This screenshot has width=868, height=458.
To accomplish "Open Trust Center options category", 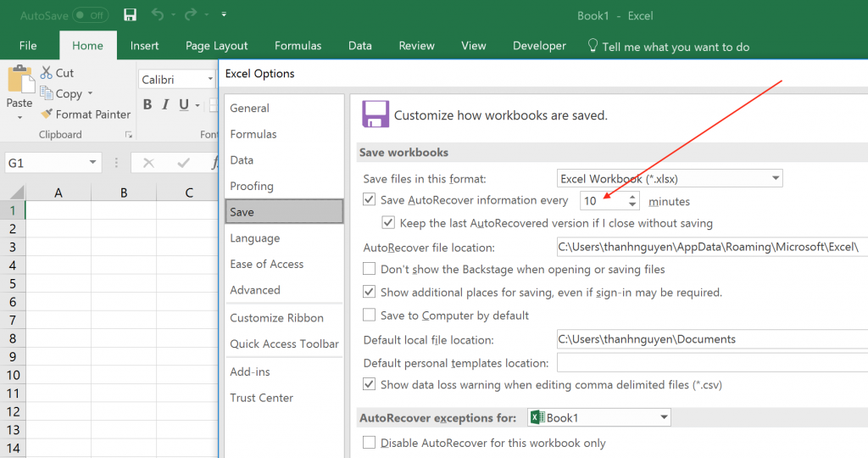I will click(284, 398).
